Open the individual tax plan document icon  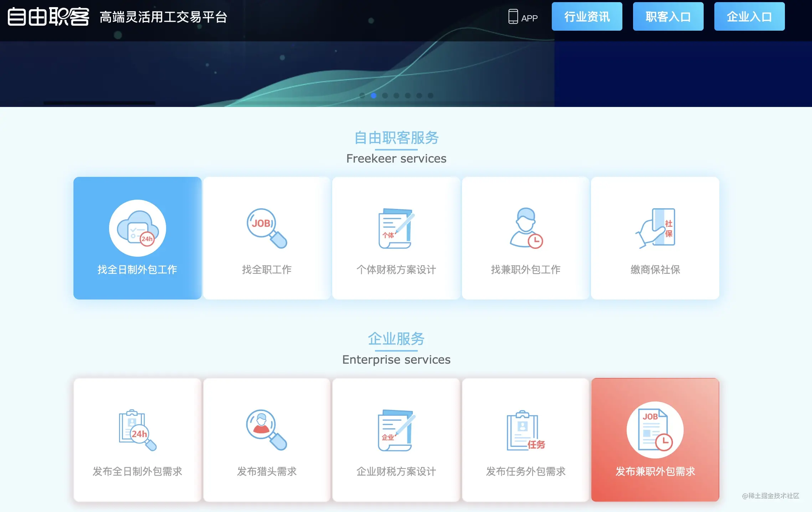click(396, 228)
